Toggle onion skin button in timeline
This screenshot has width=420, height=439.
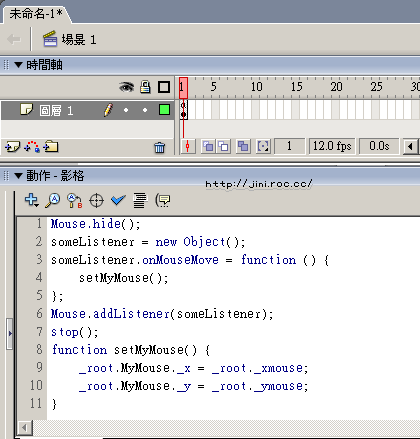click(x=208, y=146)
